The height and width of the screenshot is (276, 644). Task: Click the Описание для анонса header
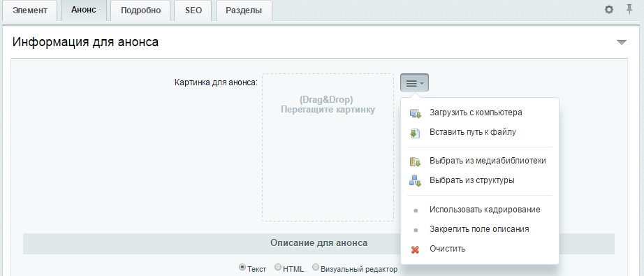(319, 242)
